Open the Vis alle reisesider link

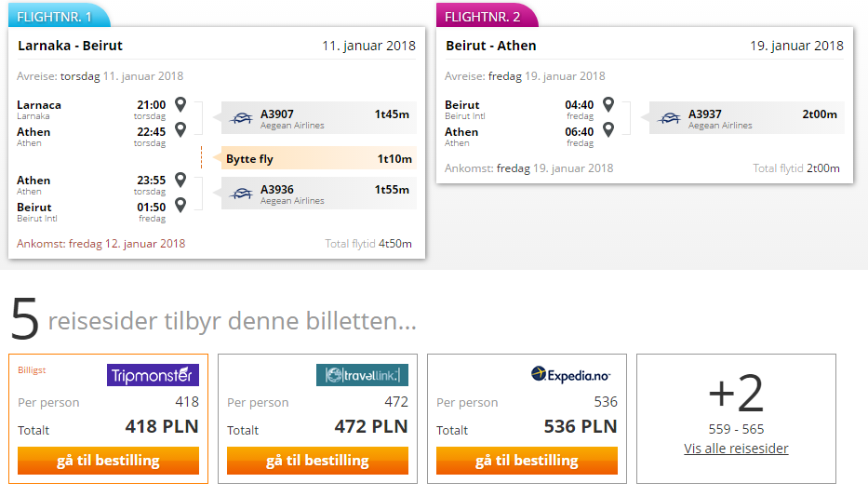(736, 449)
